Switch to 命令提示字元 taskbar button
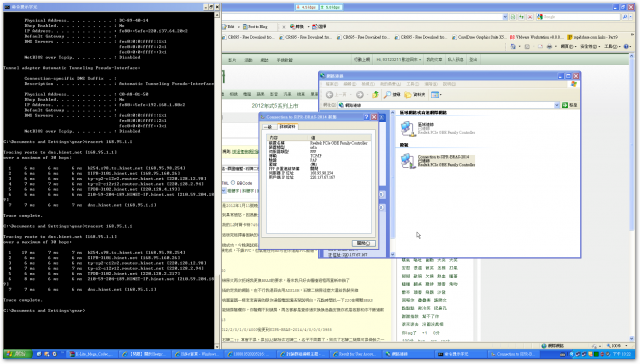Screen dimensions: 640x364 [x=460, y=354]
